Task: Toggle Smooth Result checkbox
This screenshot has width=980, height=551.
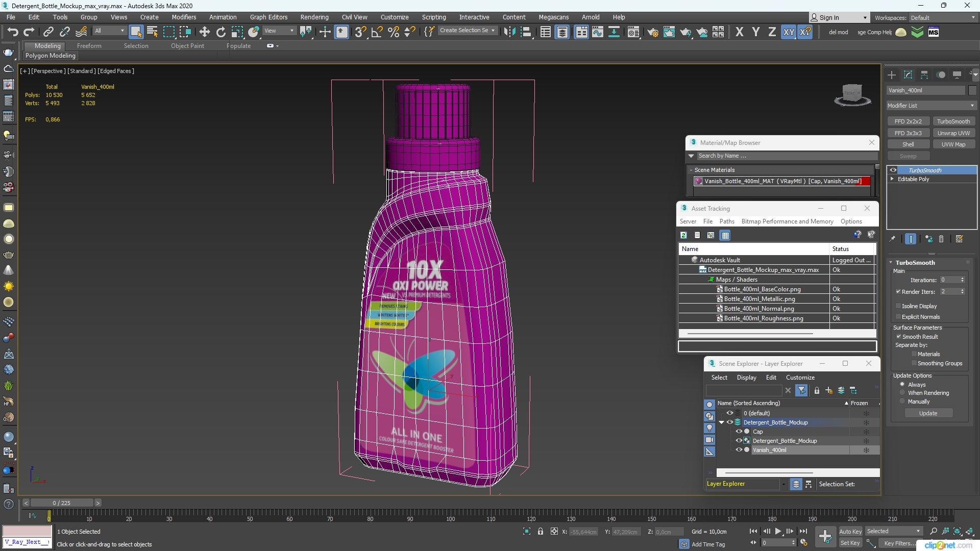Action: pyautogui.click(x=899, y=337)
